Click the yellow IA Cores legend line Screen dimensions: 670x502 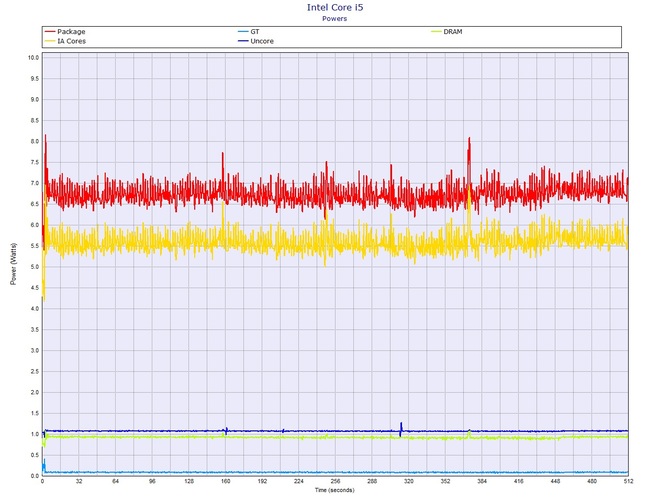(50, 41)
